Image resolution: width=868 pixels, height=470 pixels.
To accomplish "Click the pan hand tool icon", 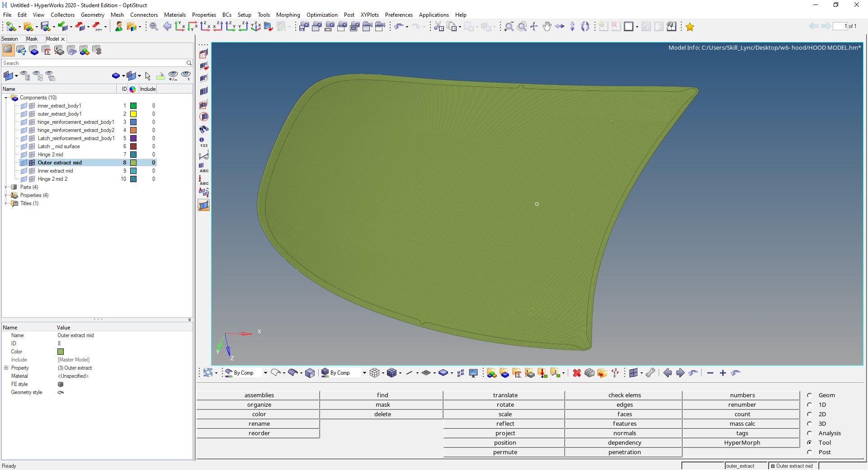I will point(547,27).
